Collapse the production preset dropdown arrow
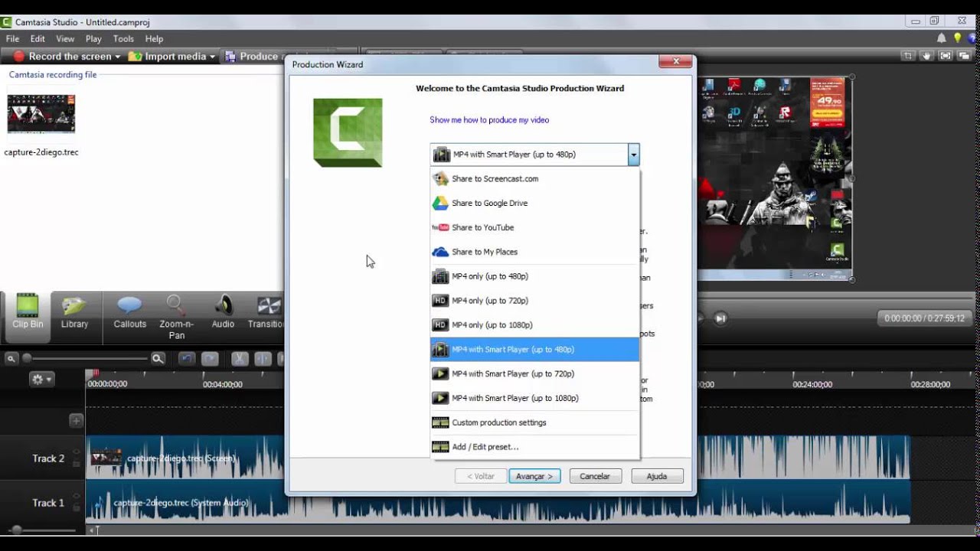Screen dimensions: 980x551 [x=633, y=155]
